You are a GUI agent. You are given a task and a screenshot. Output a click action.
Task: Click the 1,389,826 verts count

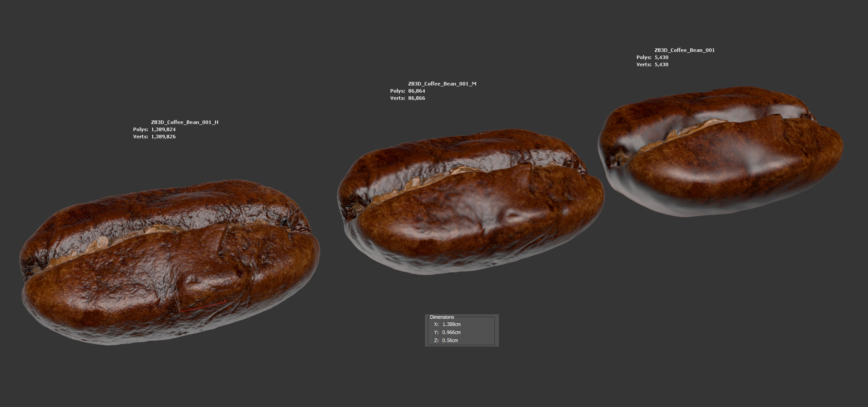(163, 137)
